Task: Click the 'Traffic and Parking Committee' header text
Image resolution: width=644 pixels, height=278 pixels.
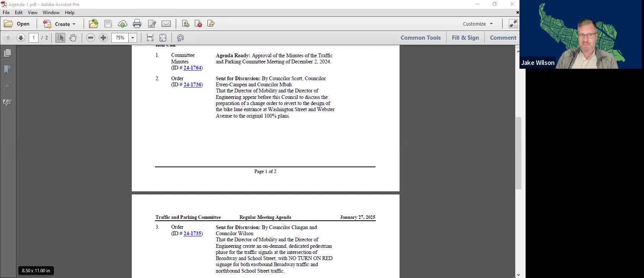Action: click(x=188, y=217)
